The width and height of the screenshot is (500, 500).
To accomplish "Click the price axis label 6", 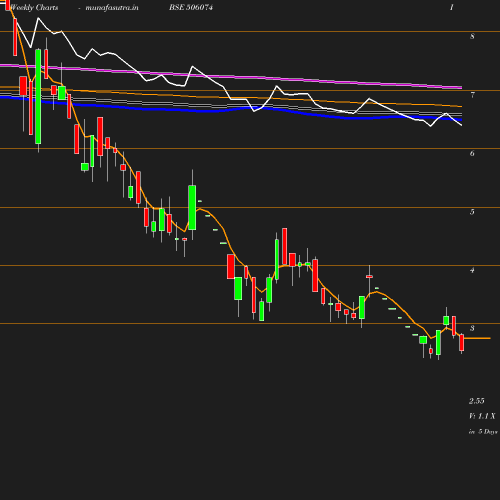I will (472, 153).
